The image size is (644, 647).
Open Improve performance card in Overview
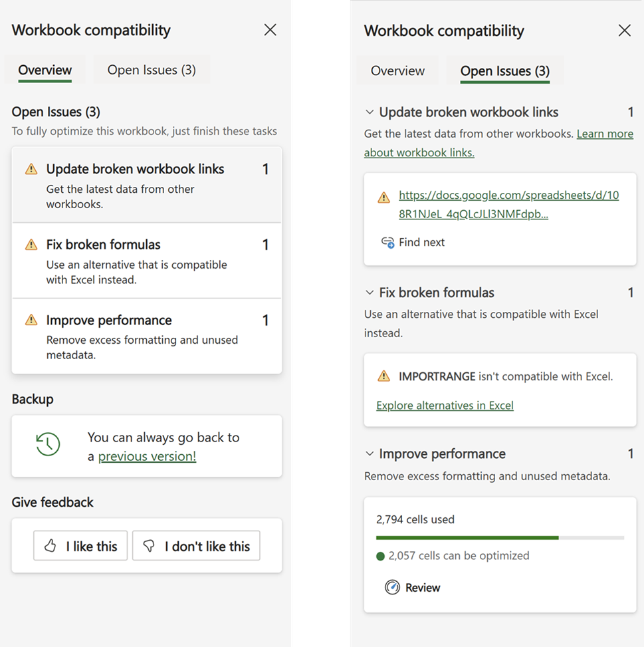point(147,336)
